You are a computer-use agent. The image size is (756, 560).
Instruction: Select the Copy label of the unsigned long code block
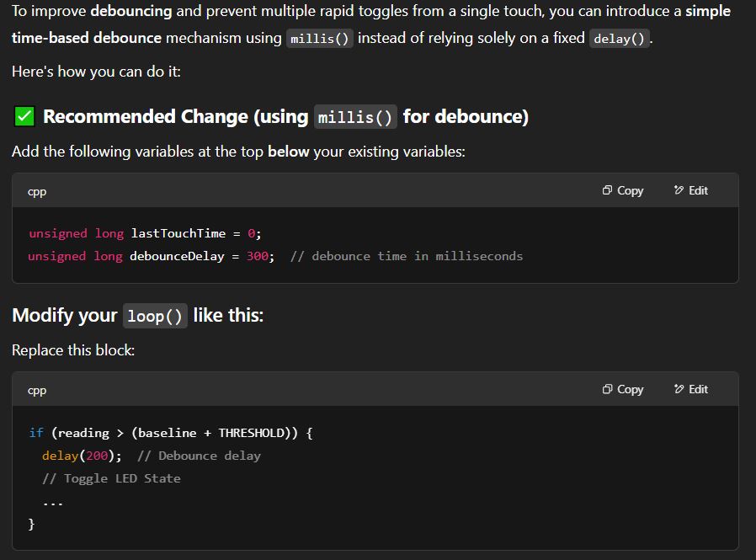pyautogui.click(x=631, y=190)
